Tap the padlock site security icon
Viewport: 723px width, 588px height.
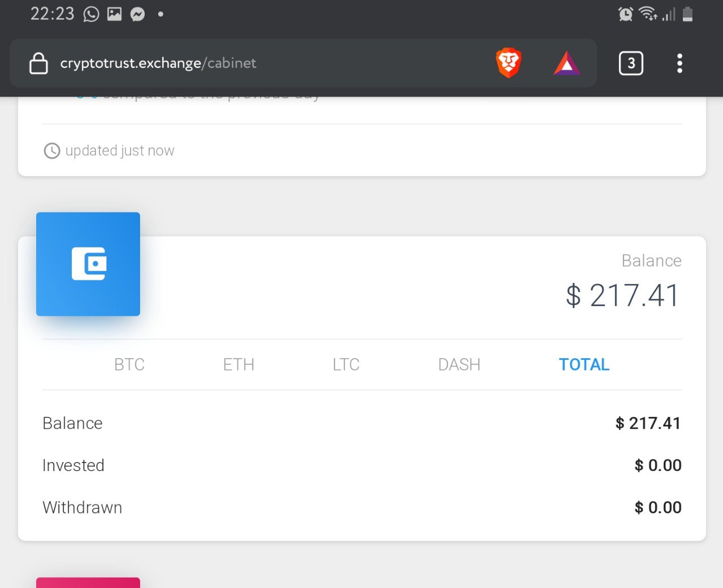click(x=38, y=63)
